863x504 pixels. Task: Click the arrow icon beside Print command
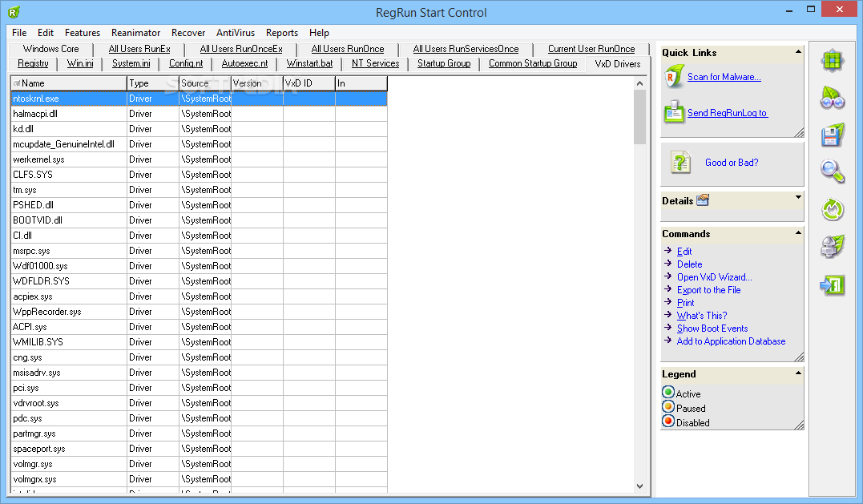(x=668, y=301)
